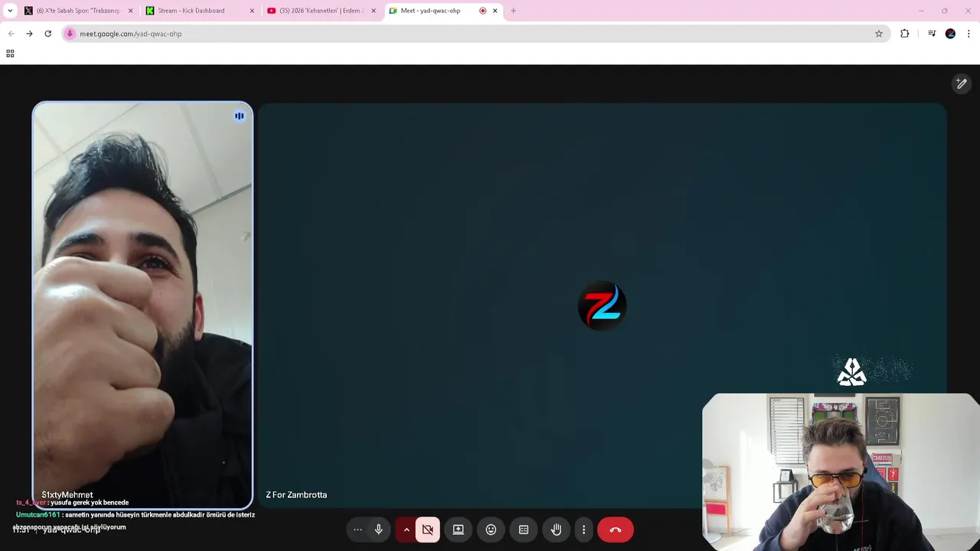Open the emoji reactions button
The width and height of the screenshot is (980, 551).
tap(491, 530)
